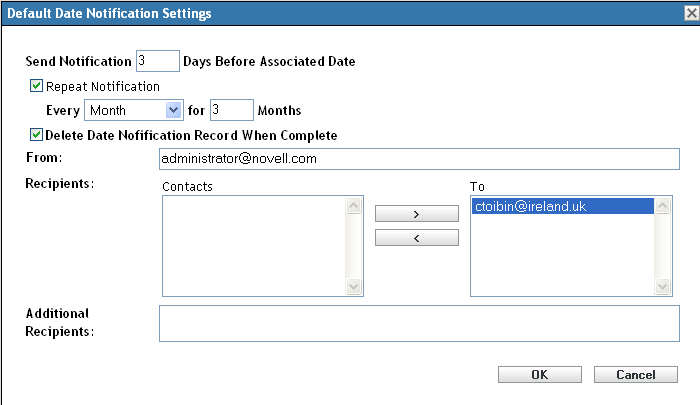Click the To list scrollbar track
Image resolution: width=700 pixels, height=405 pixels.
coord(660,245)
